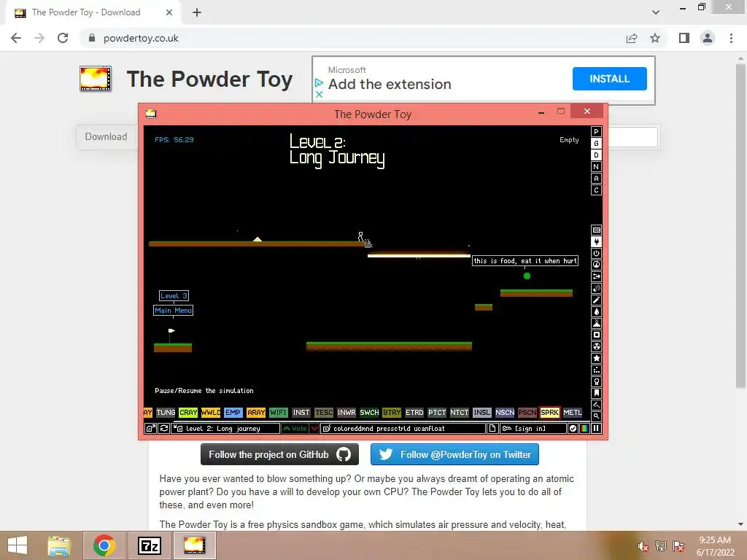Choose the EMP element

233,413
